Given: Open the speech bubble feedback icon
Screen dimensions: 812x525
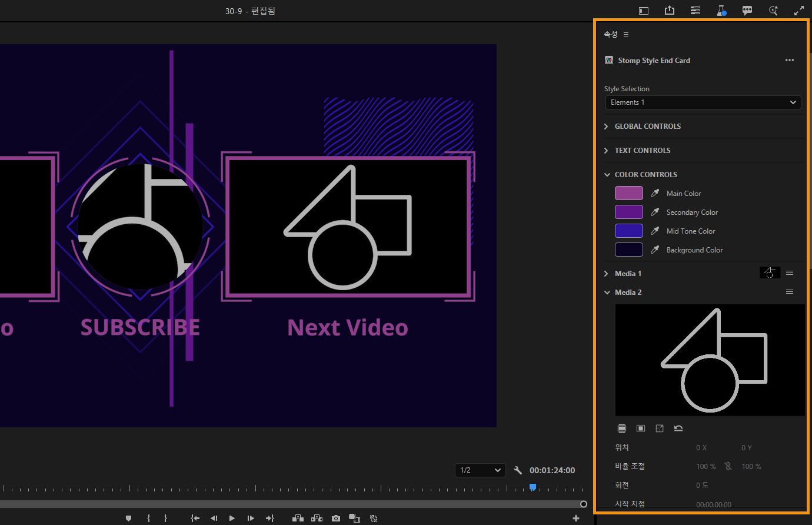Looking at the screenshot, I should click(747, 11).
